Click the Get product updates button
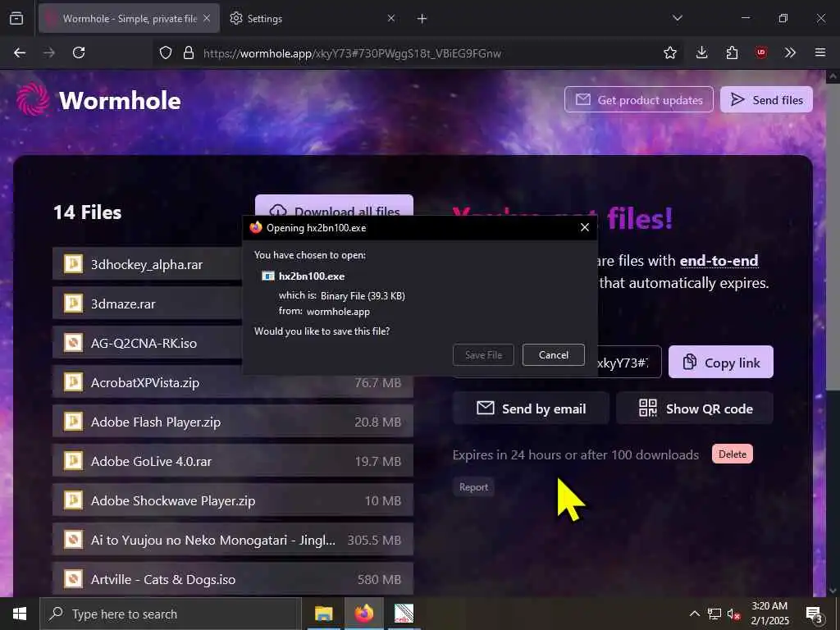The image size is (840, 630). [638, 99]
